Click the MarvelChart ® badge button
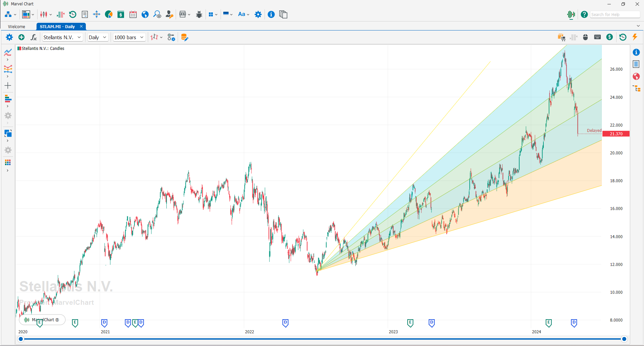 click(x=42, y=320)
